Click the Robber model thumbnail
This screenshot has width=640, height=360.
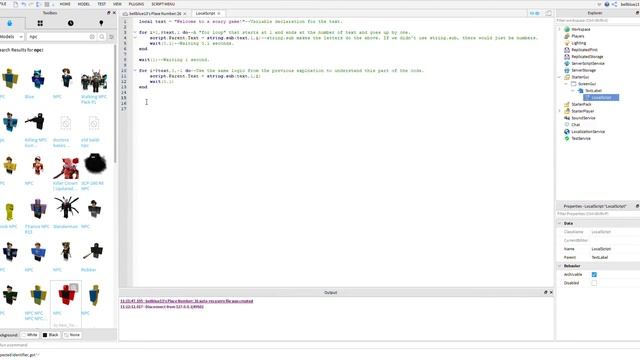[x=94, y=251]
